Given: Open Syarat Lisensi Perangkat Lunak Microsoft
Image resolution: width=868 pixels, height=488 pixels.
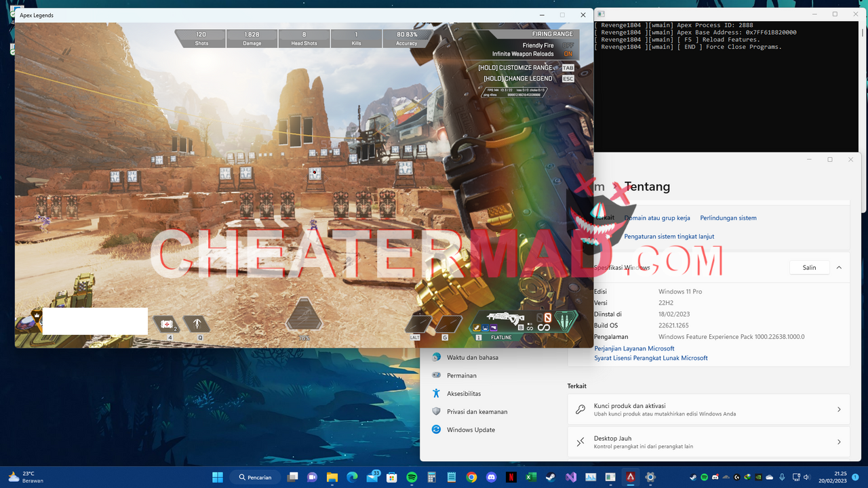Looking at the screenshot, I should (x=651, y=358).
